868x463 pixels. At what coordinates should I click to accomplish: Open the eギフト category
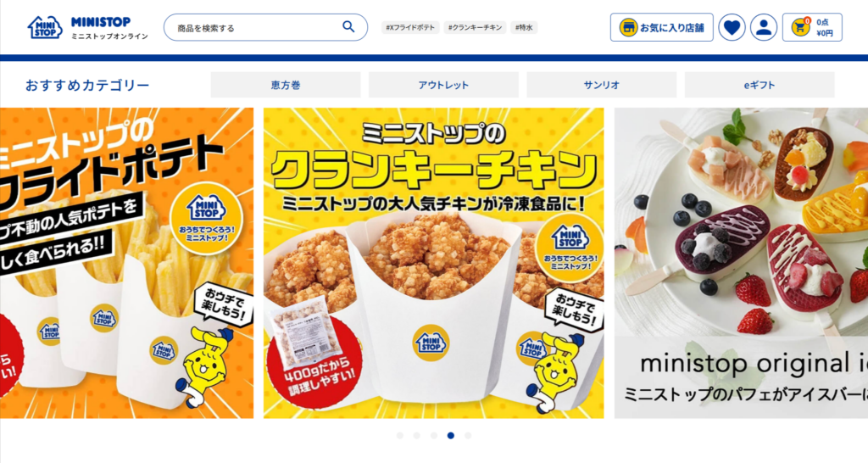point(759,85)
